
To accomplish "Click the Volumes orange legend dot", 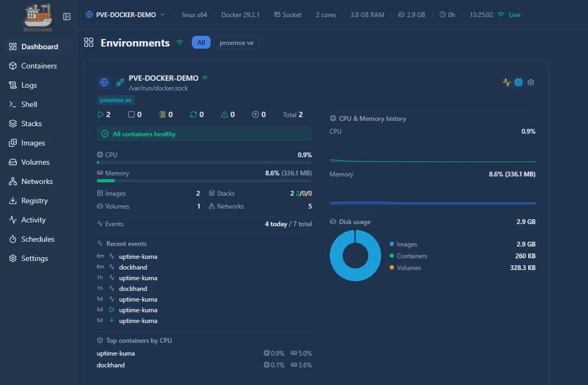I will (392, 267).
